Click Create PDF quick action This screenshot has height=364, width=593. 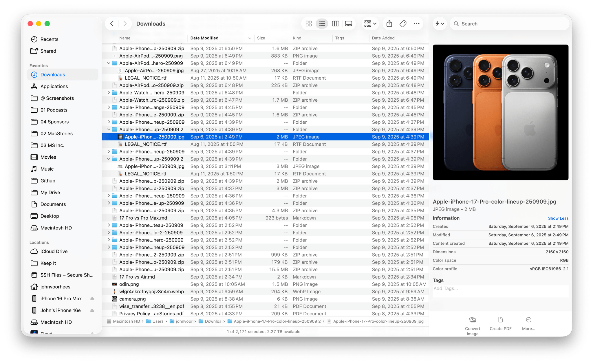(x=500, y=324)
